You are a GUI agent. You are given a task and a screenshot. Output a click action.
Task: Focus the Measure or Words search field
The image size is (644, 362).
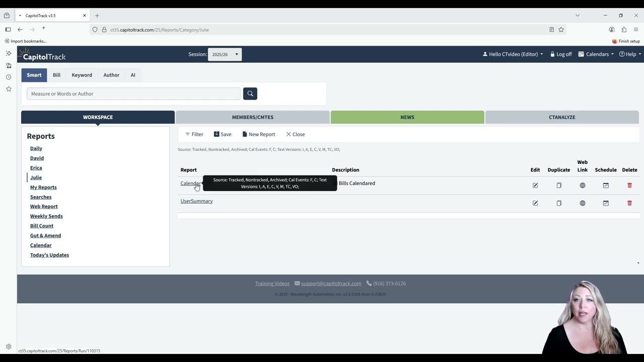133,94
